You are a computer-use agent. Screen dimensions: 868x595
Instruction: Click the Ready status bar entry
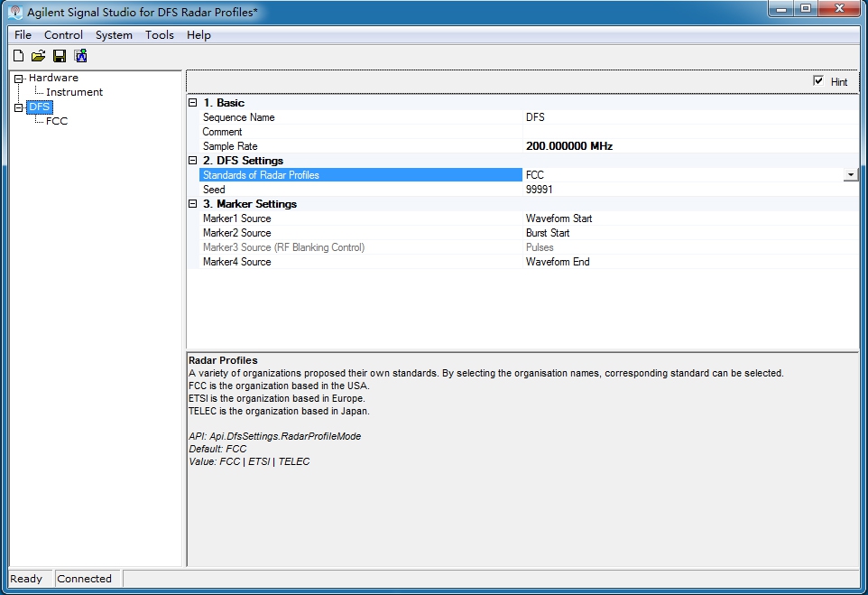26,579
